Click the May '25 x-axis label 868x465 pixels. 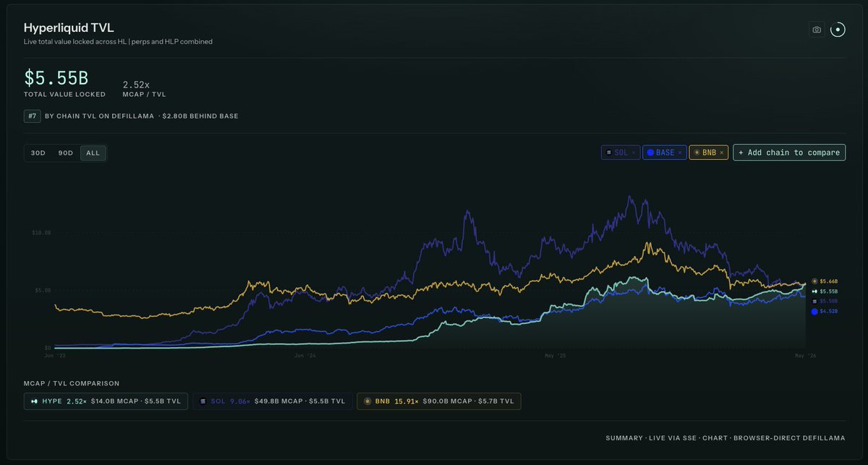pyautogui.click(x=555, y=356)
